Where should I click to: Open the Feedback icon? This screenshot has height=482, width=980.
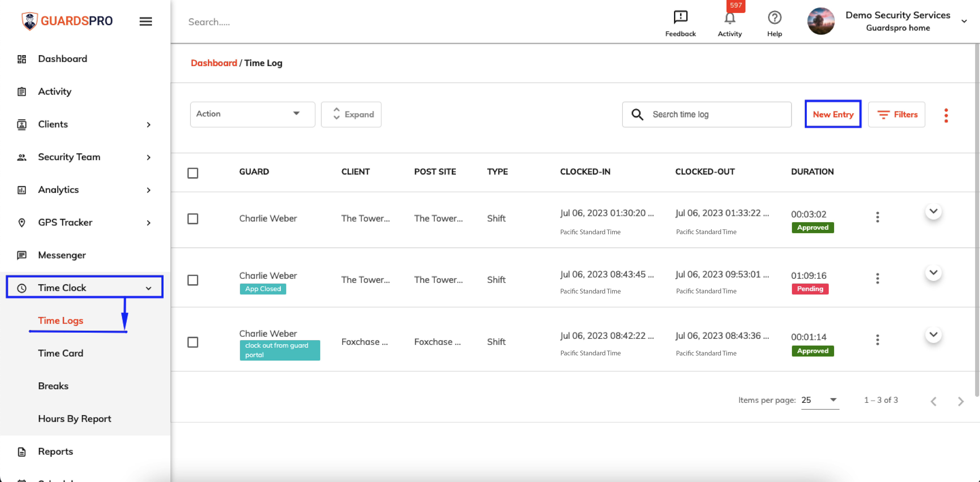[x=680, y=17]
